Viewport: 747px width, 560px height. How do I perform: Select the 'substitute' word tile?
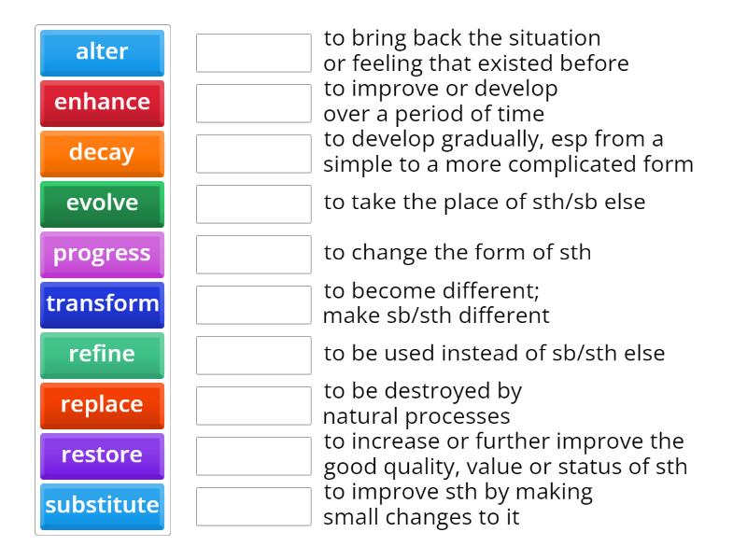(103, 505)
